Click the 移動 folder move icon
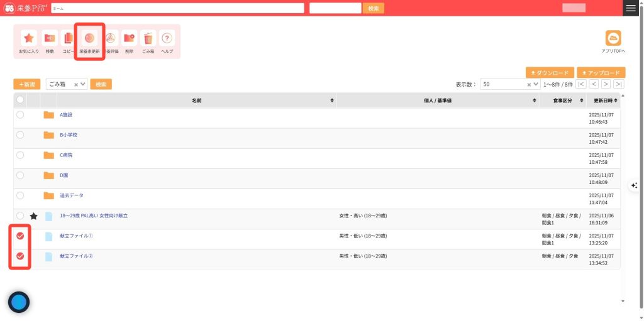 pyautogui.click(x=50, y=38)
